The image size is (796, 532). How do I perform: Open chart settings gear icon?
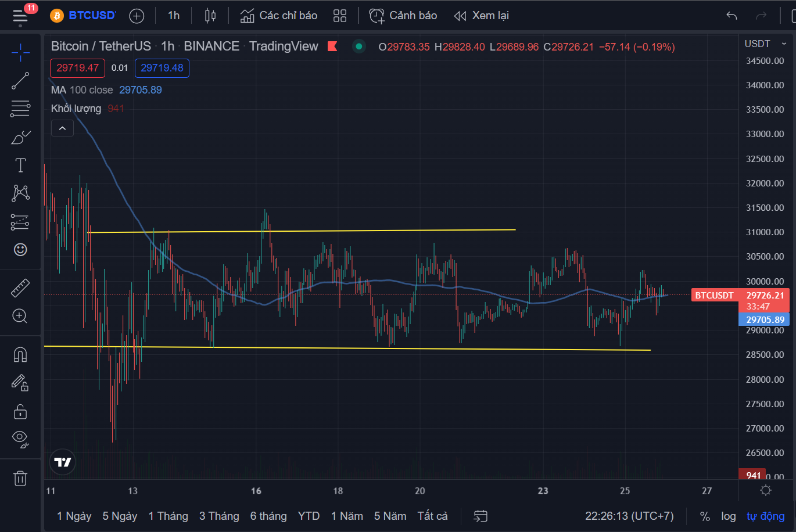pos(766,491)
